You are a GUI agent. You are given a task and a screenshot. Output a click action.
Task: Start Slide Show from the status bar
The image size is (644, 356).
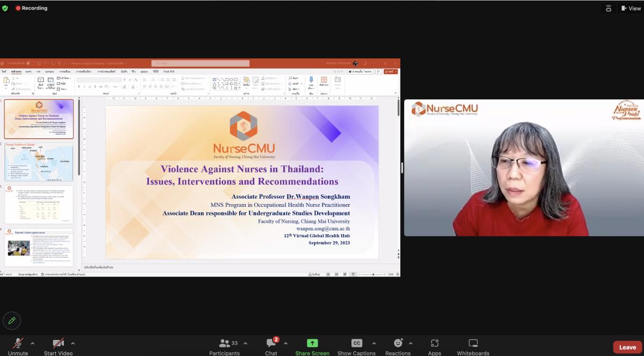[x=353, y=274]
